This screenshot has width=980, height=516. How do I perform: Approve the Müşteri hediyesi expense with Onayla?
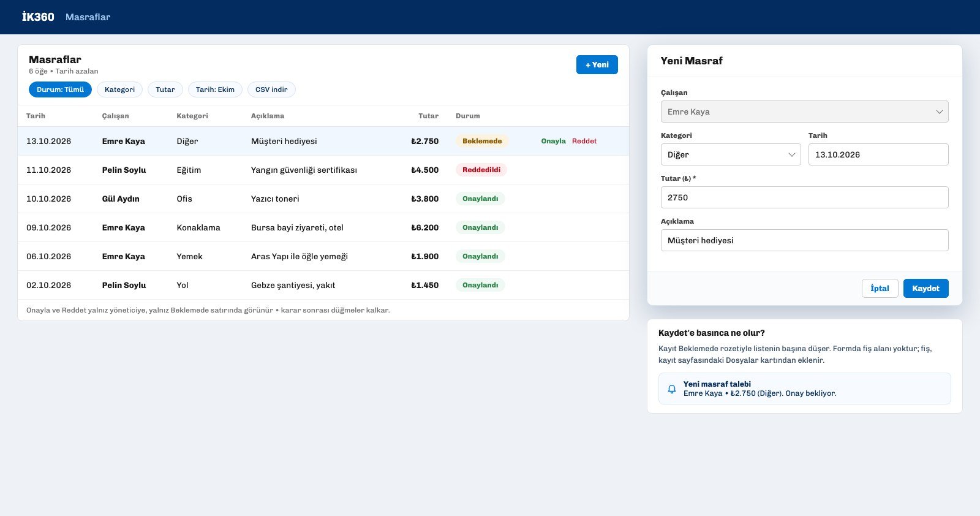coord(554,141)
